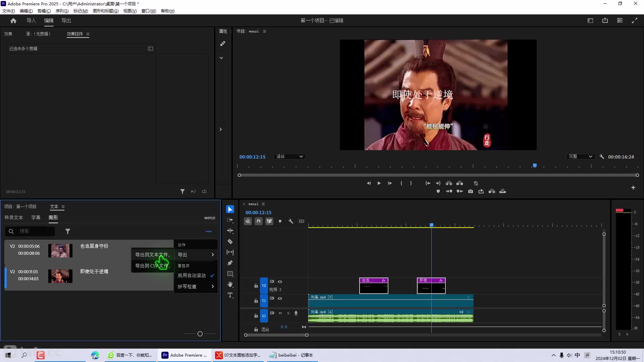
Task: Click the program monitor playhead marker
Action: (535, 166)
